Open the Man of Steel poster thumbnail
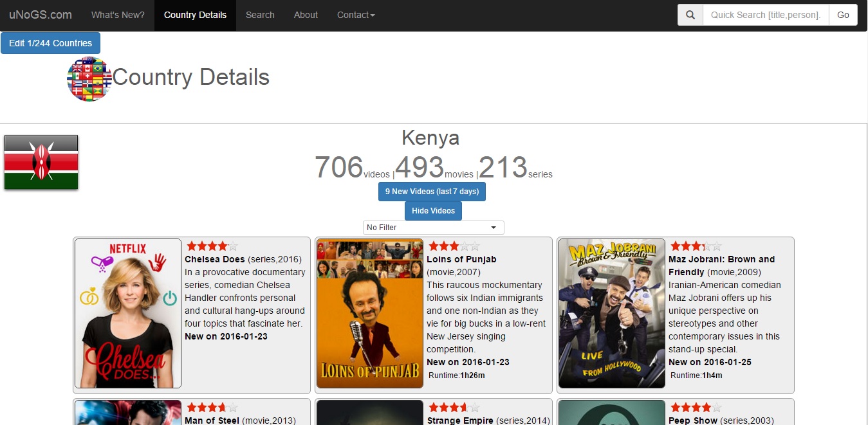Image resolution: width=868 pixels, height=425 pixels. (x=128, y=413)
